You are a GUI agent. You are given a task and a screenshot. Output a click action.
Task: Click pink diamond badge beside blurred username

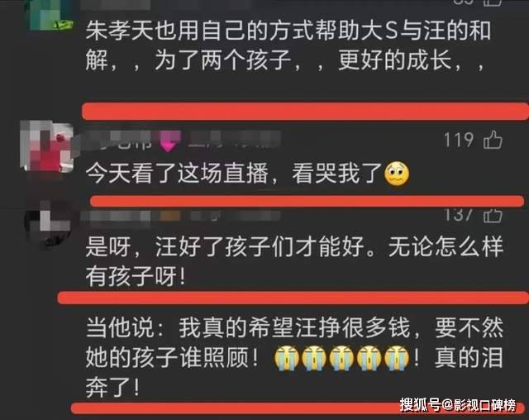(x=169, y=141)
